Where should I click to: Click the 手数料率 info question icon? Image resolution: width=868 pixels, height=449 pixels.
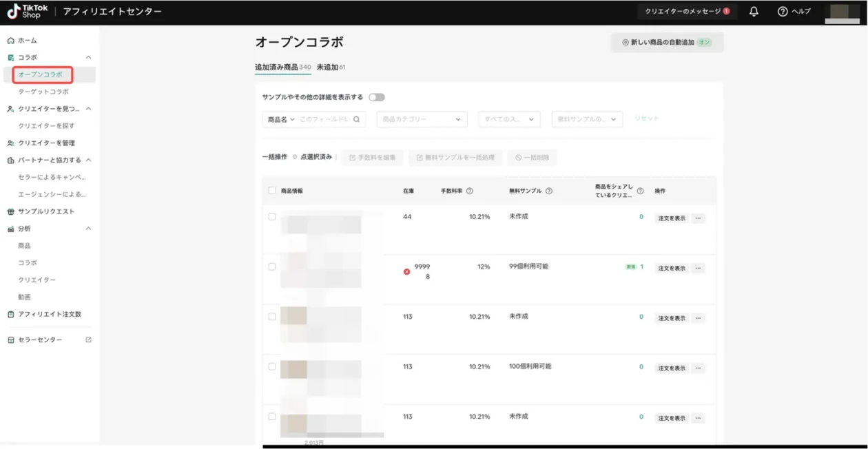coord(470,191)
